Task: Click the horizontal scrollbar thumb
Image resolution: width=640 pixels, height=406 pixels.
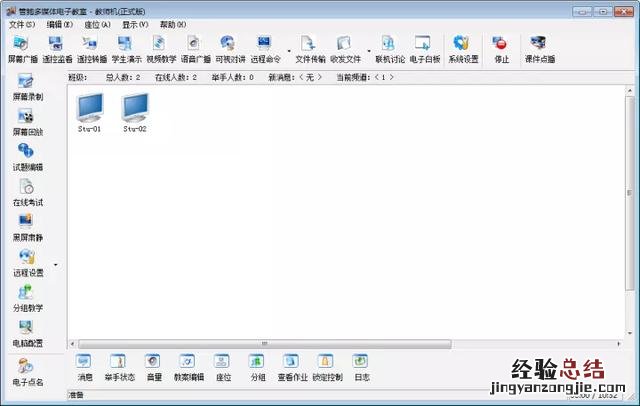Action: coord(264,344)
